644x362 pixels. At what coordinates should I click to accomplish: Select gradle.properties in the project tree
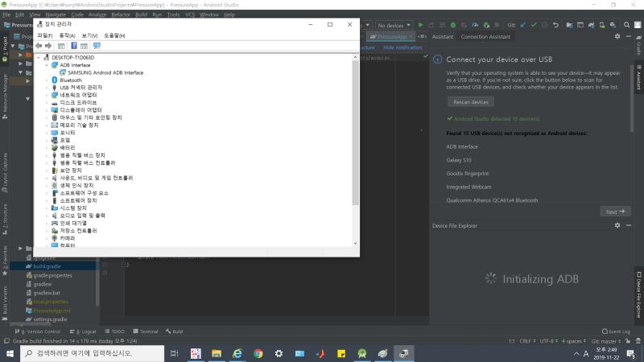click(52, 275)
